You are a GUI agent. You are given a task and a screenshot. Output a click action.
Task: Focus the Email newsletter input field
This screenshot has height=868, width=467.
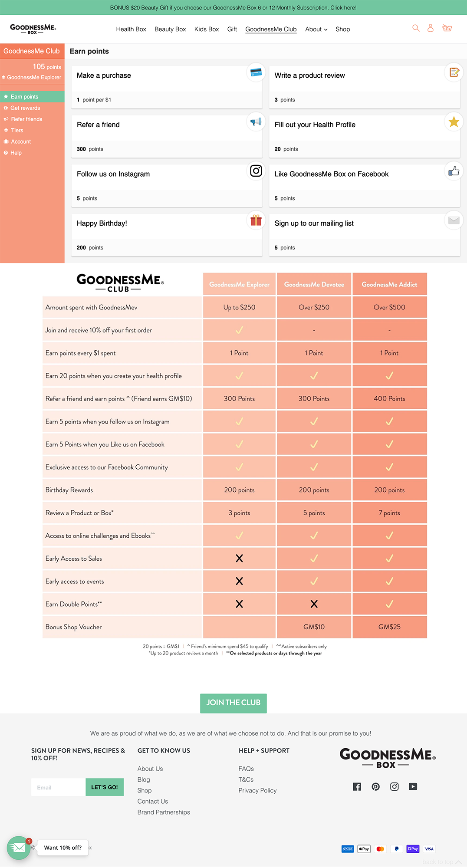(58, 787)
